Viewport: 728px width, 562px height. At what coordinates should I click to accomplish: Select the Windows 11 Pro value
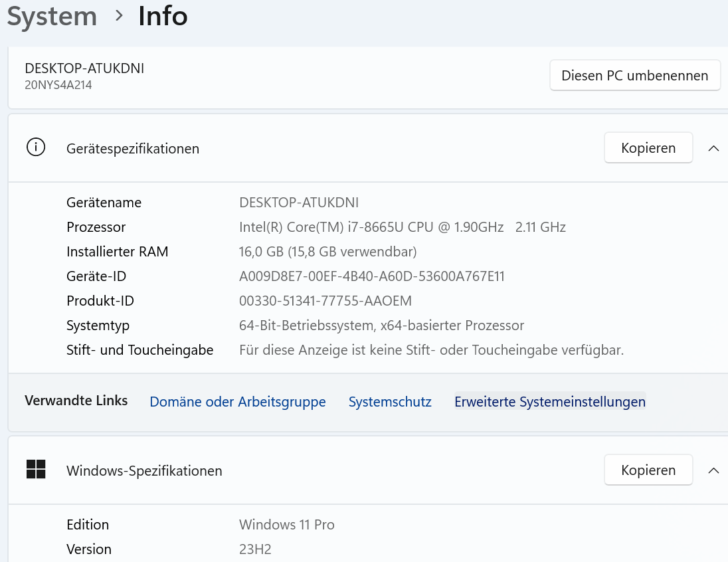tap(287, 525)
